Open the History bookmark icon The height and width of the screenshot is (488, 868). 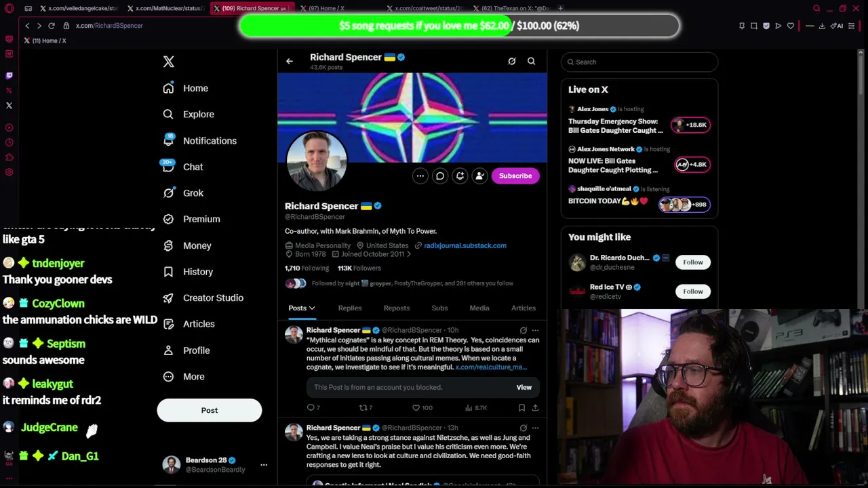click(168, 272)
